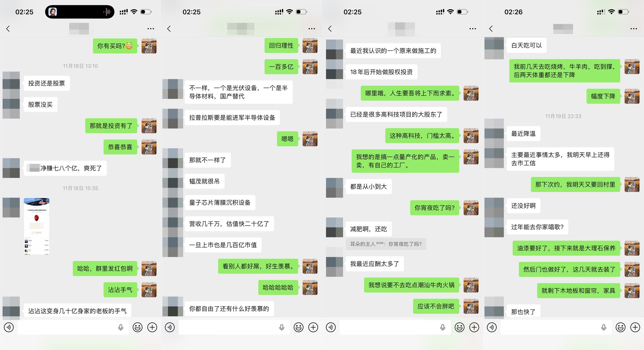Open more options in second chat header
This screenshot has width=644, height=350.
pos(312,29)
